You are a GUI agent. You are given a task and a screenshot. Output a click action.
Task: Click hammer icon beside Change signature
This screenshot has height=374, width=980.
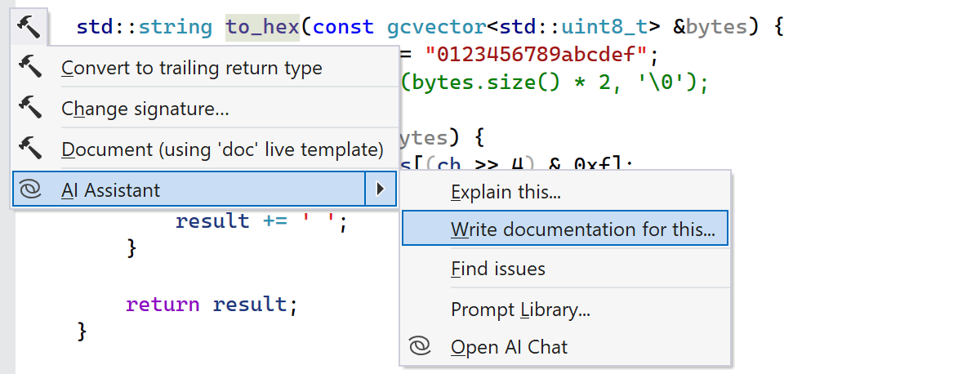pos(29,108)
